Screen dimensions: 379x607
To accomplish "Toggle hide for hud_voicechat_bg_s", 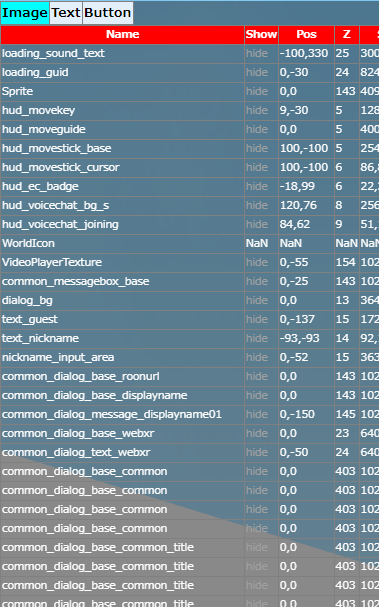I will (257, 205).
